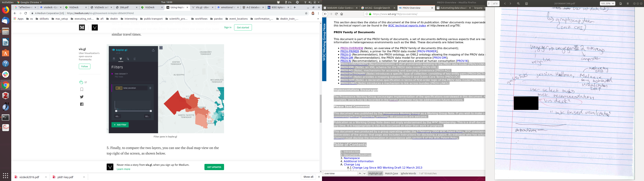This screenshot has height=181, width=644.
Task: Click the PDF viewer search magnifier icon
Action: tap(518, 4)
